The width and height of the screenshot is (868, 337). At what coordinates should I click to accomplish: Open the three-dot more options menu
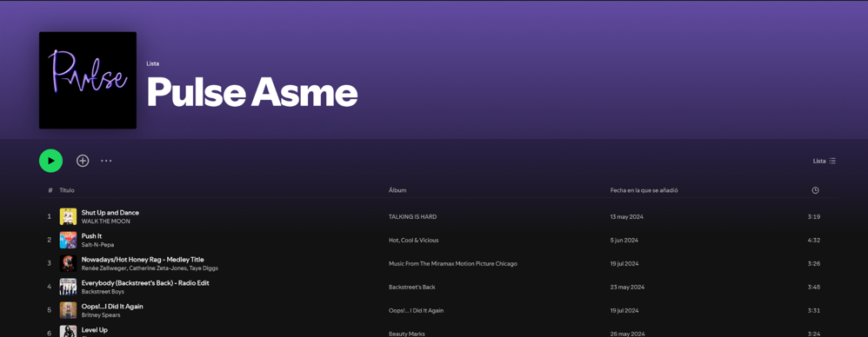coord(106,161)
